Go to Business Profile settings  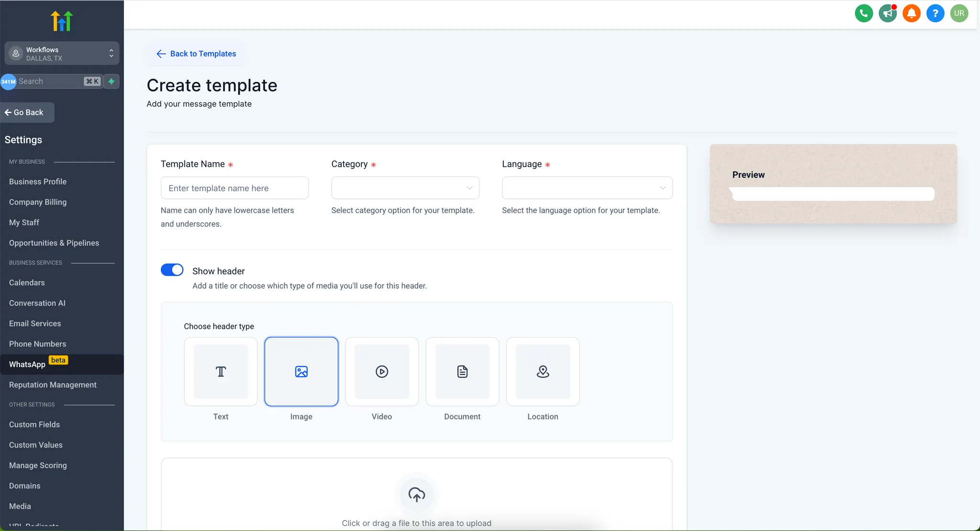(38, 181)
